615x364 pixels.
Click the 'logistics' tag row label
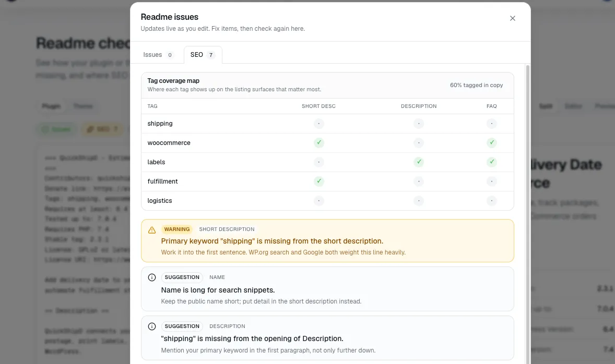pos(160,201)
